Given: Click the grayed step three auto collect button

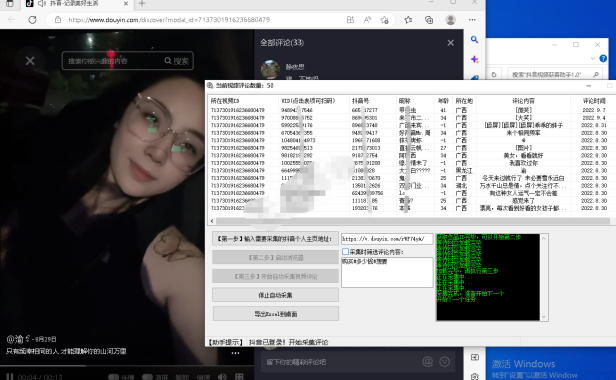Looking at the screenshot, I should tap(275, 276).
